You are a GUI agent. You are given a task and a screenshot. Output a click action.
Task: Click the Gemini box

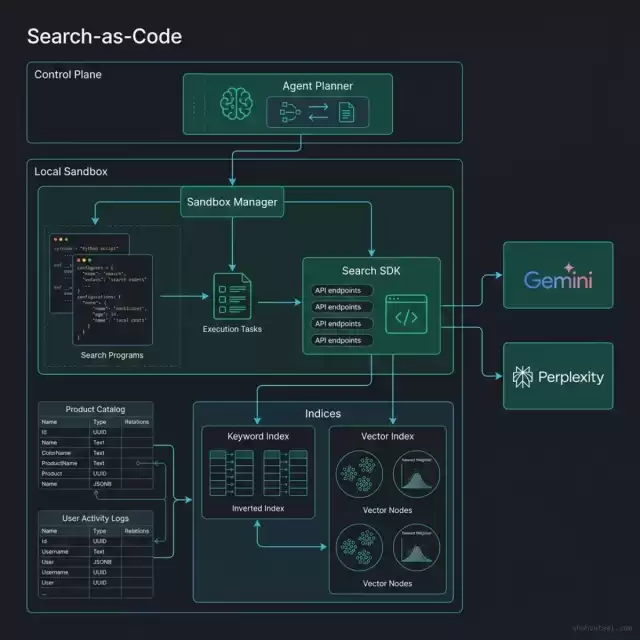[558, 275]
